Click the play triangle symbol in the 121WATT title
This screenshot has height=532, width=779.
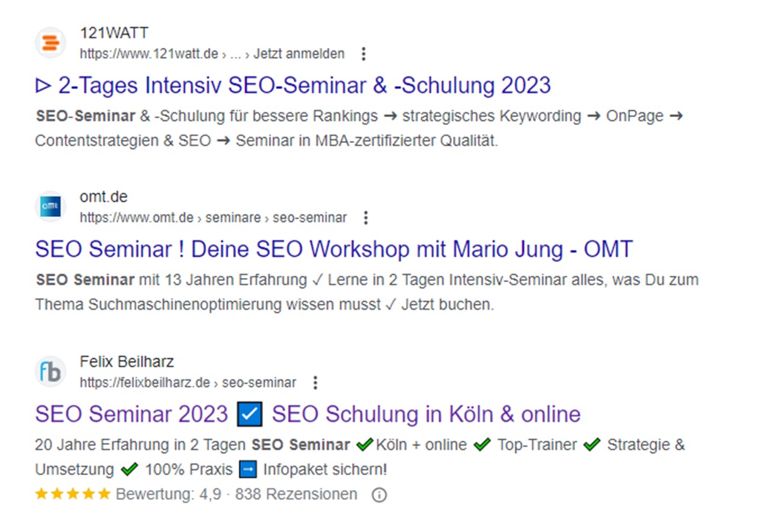[43, 85]
